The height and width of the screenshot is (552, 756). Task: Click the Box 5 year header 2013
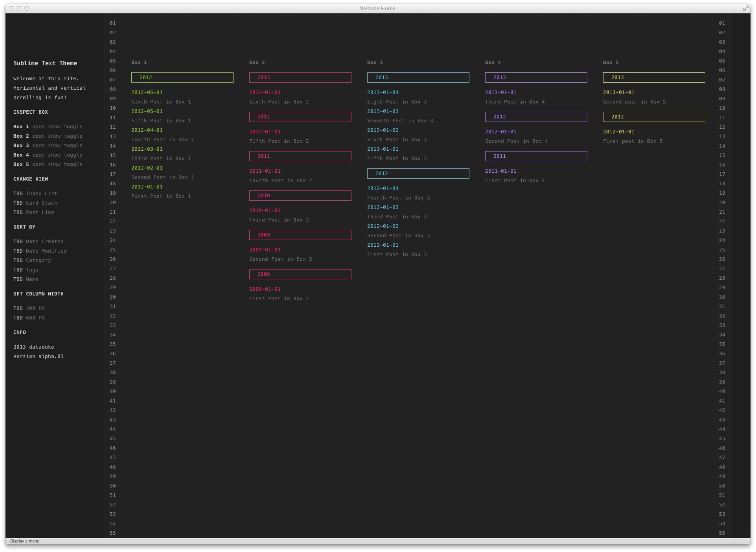coord(654,77)
